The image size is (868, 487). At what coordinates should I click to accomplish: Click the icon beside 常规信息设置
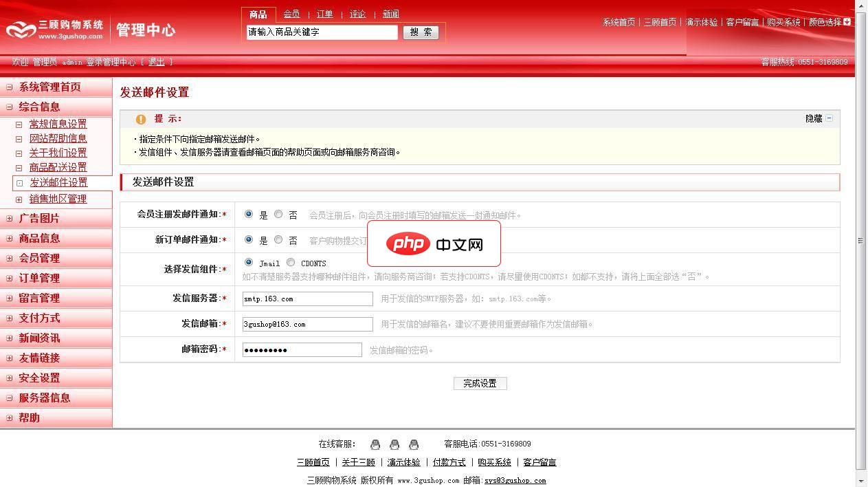click(19, 125)
